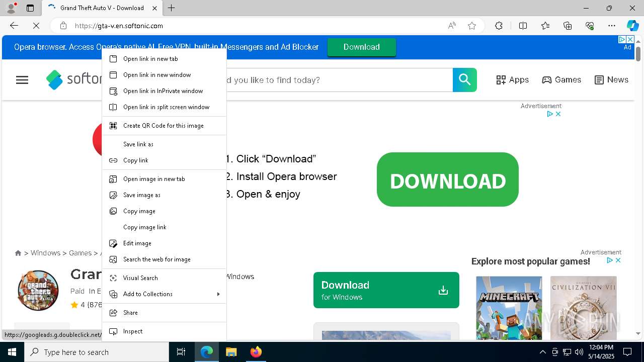Open AdChoices icon on top banner
Image resolution: width=644 pixels, height=362 pixels.
click(x=622, y=39)
